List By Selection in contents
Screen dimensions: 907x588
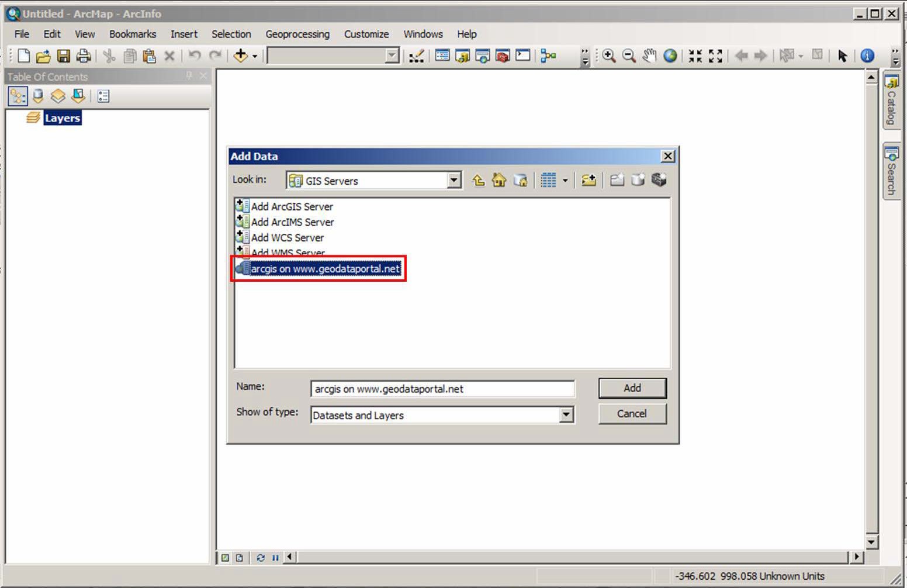click(78, 96)
